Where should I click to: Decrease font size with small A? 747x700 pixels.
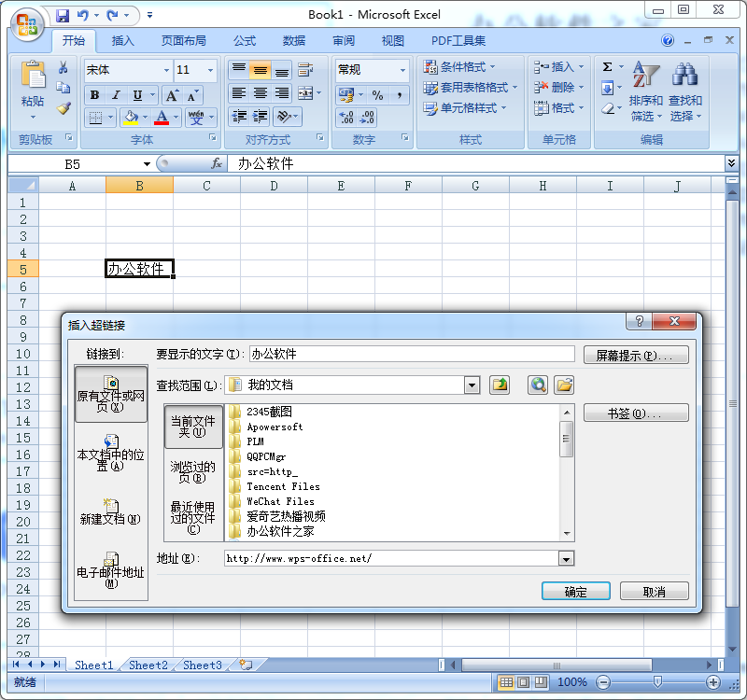click(x=192, y=95)
